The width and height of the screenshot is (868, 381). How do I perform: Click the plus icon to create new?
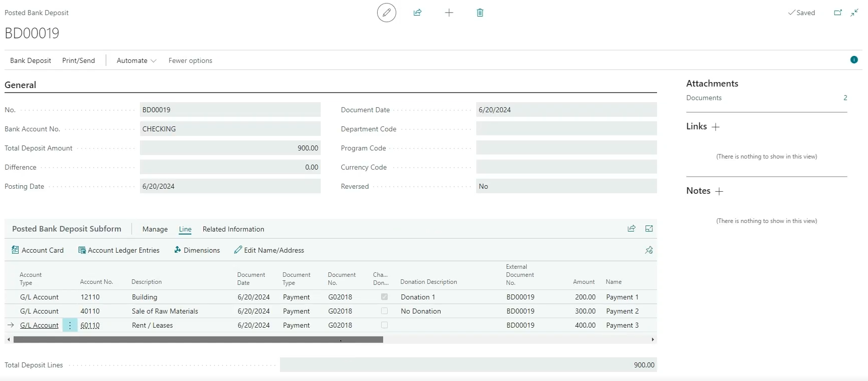(449, 13)
